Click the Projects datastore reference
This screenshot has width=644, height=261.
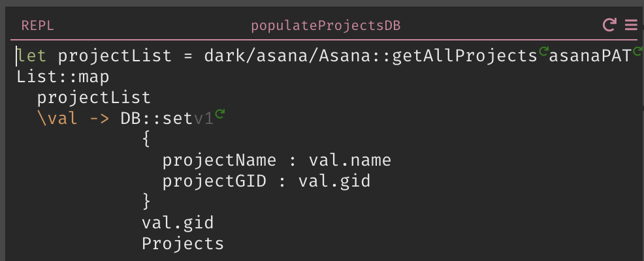[183, 244]
